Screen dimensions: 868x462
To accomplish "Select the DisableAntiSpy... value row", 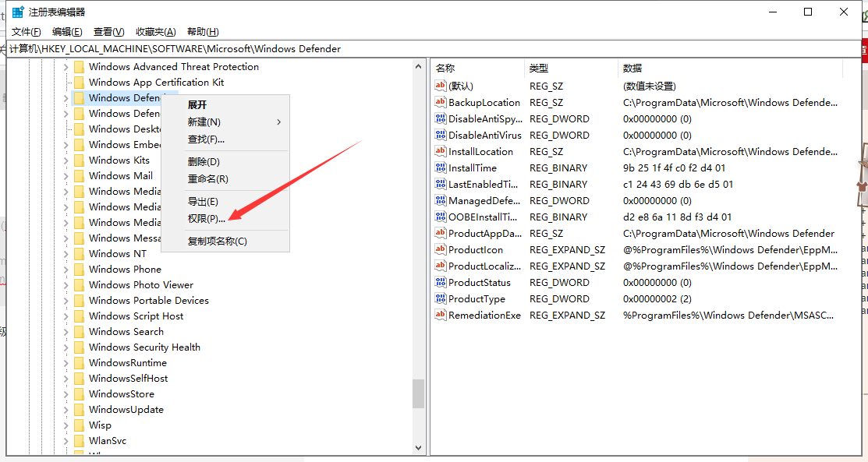I will coord(636,119).
